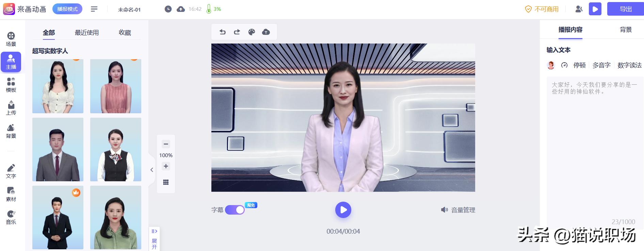644x251 pixels.
Task: Collapse the left panel with chevron arrow
Action: pyautogui.click(x=152, y=170)
